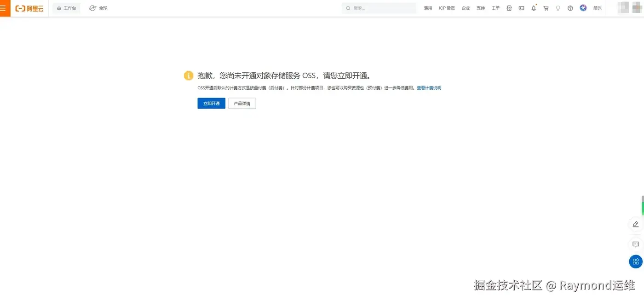Open the help question-mark icon
The width and height of the screenshot is (644, 301).
click(x=570, y=8)
